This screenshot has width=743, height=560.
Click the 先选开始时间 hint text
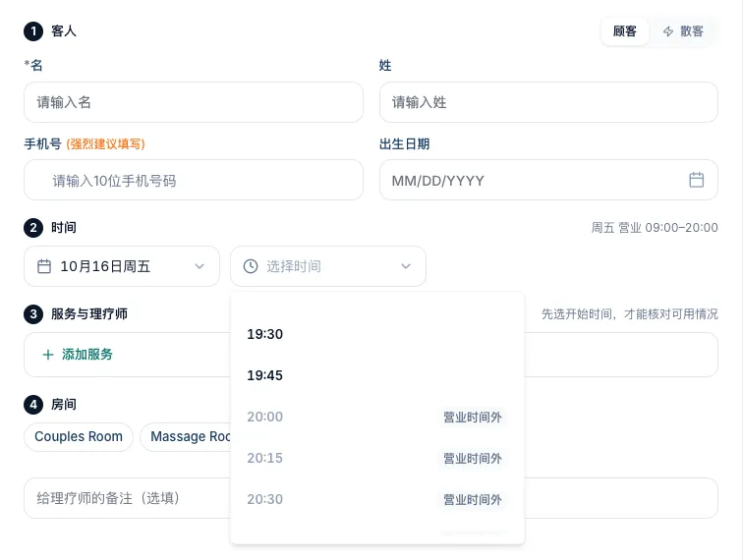click(x=630, y=313)
